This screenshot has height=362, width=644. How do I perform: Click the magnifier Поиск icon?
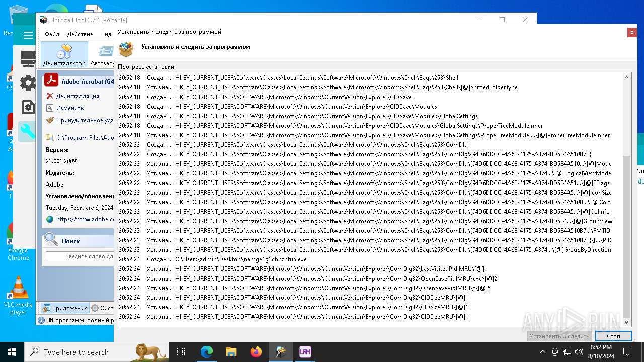coord(51,240)
